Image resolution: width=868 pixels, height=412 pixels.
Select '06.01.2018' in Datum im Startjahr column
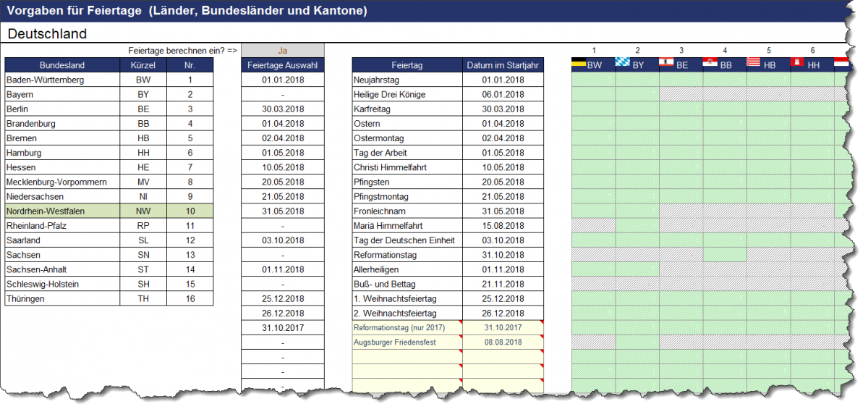(503, 95)
